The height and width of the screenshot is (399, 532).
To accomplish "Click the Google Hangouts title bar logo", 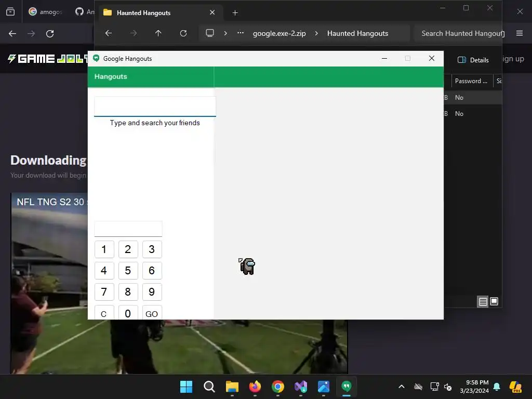I will 96,58.
